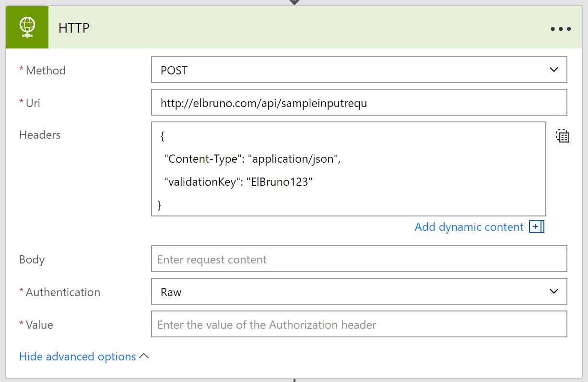Click the Body field label

click(32, 260)
